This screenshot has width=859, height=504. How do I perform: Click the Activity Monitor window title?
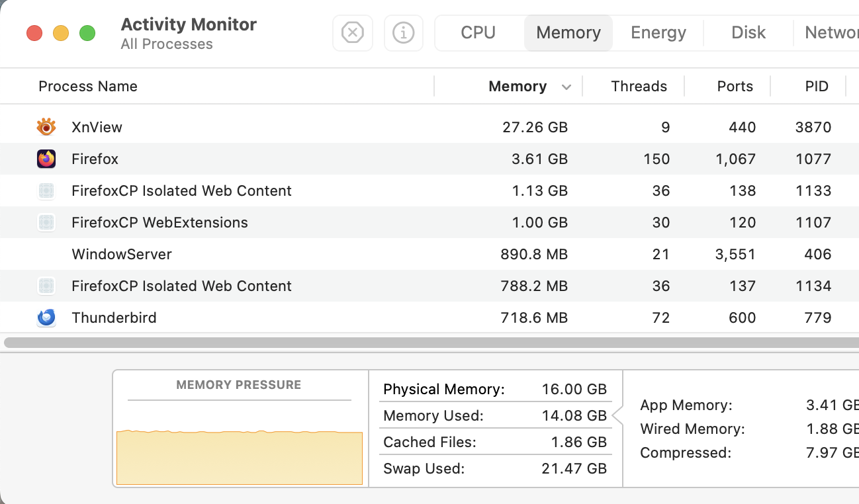point(189,24)
